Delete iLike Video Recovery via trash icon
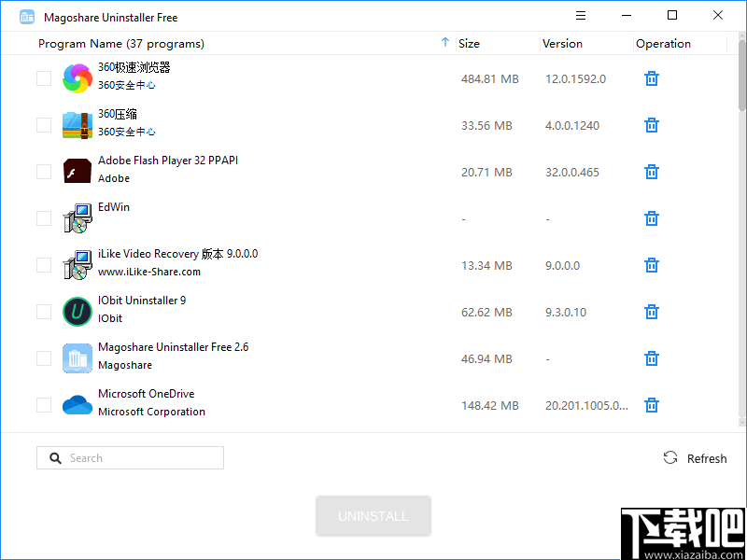The image size is (747, 560). (x=651, y=265)
